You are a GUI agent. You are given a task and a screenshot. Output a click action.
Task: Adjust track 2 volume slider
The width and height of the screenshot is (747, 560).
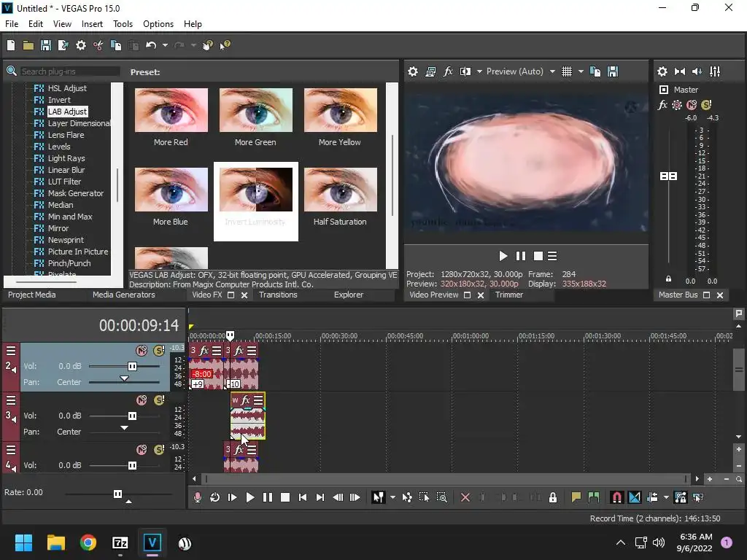tap(132, 366)
